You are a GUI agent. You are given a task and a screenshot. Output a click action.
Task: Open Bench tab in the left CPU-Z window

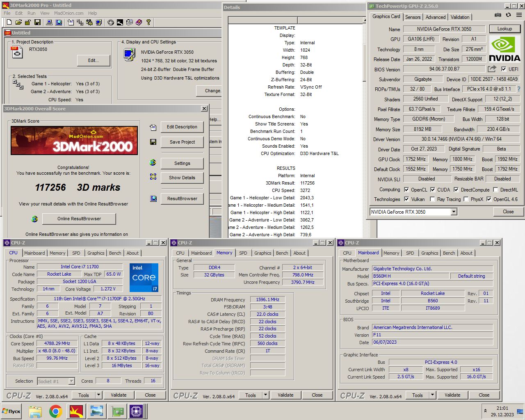(115, 253)
